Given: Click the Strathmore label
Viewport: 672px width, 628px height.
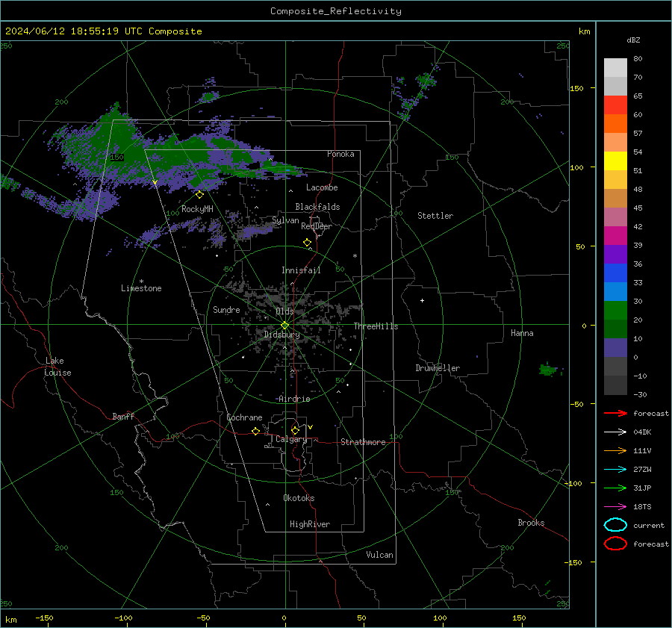Looking at the screenshot, I should pos(363,442).
